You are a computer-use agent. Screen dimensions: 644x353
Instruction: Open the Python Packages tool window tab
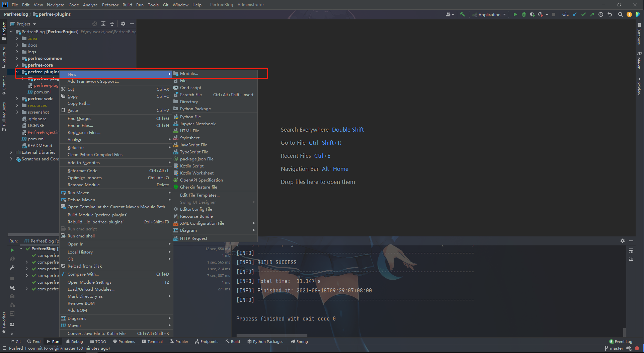pyautogui.click(x=265, y=341)
